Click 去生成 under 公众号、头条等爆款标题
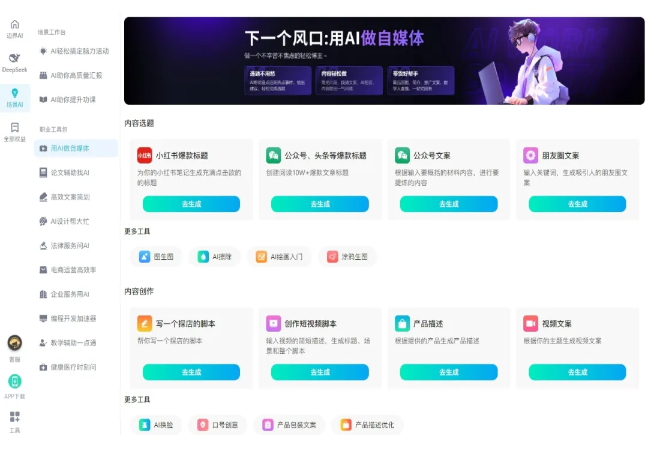This screenshot has width=653, height=452. pyautogui.click(x=320, y=204)
